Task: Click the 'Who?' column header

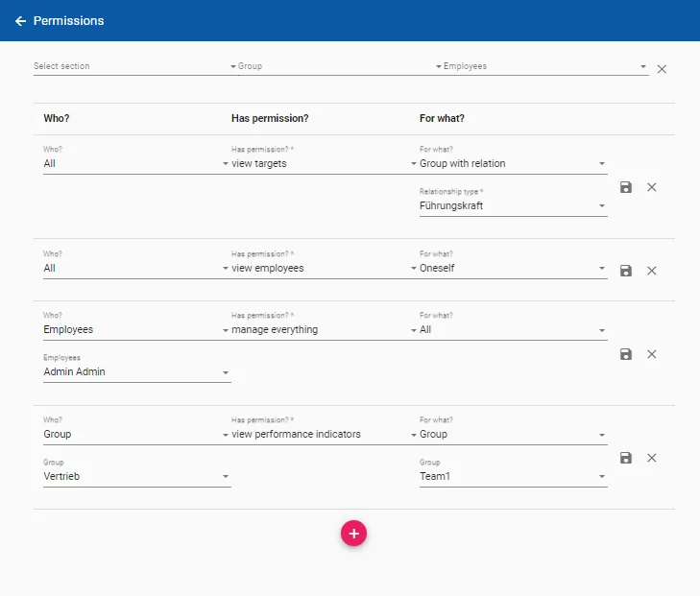Action: 57,118
